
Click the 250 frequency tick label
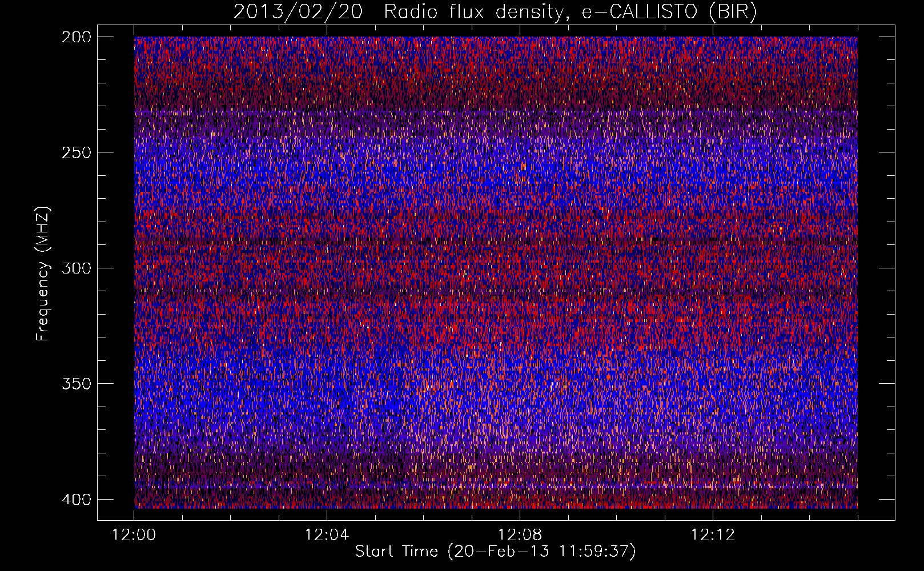76,152
